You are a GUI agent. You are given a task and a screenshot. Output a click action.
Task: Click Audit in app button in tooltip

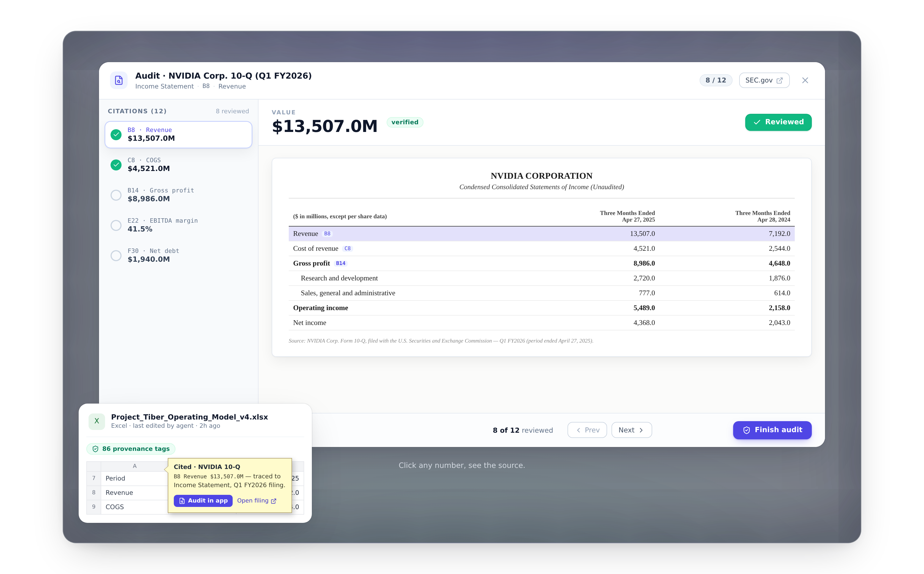coord(203,500)
